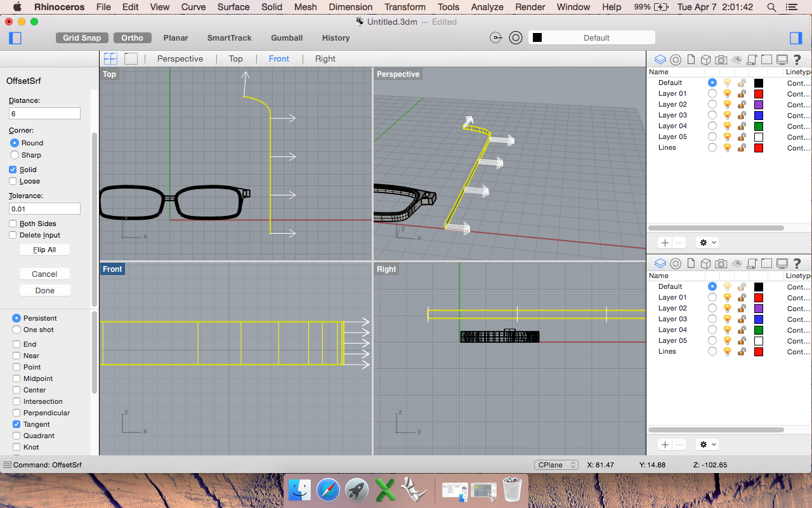Image resolution: width=812 pixels, height=508 pixels.
Task: Click the Flip All button
Action: tap(44, 250)
